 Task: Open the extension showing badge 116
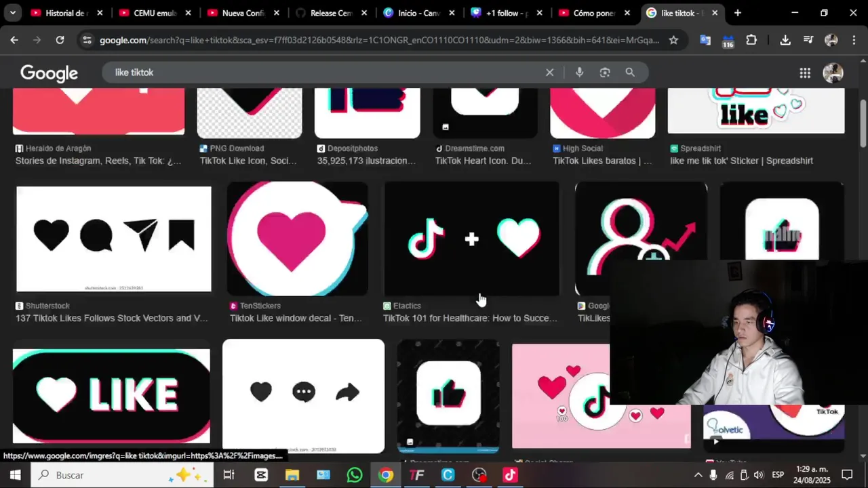pyautogui.click(x=728, y=41)
